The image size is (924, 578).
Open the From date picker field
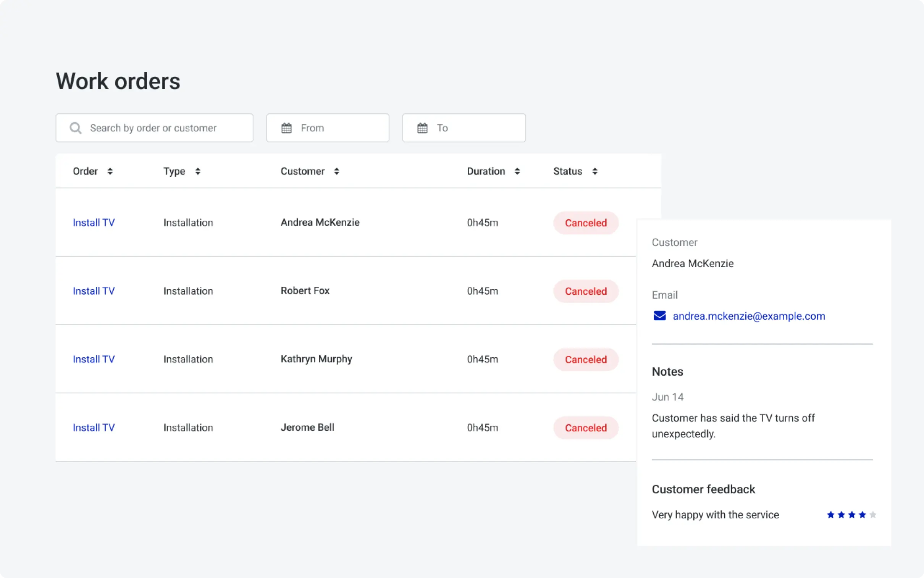tap(336, 128)
